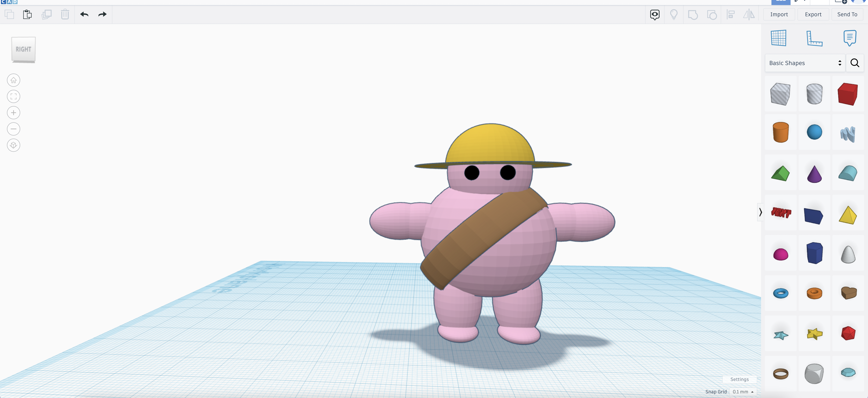Pick the gray Dice shape
The width and height of the screenshot is (868, 398).
pyautogui.click(x=814, y=374)
